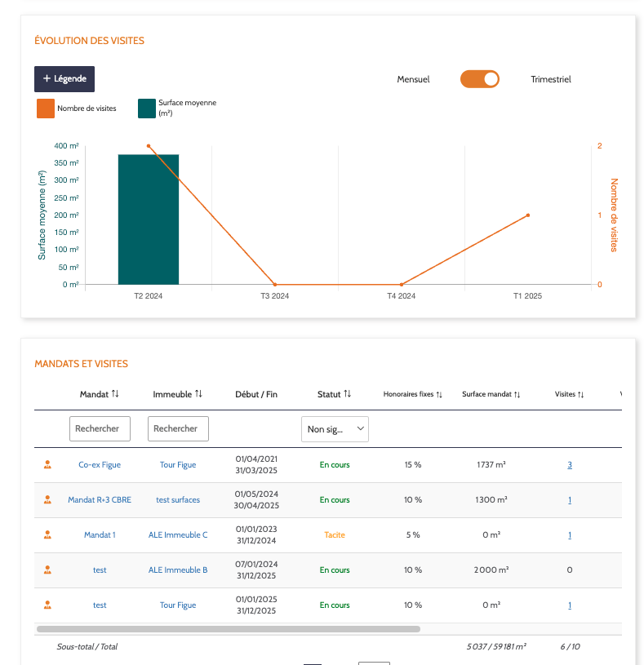Click the person icon in ALE Immeuble B row
Screen dimensions: 644x665
[47, 570]
